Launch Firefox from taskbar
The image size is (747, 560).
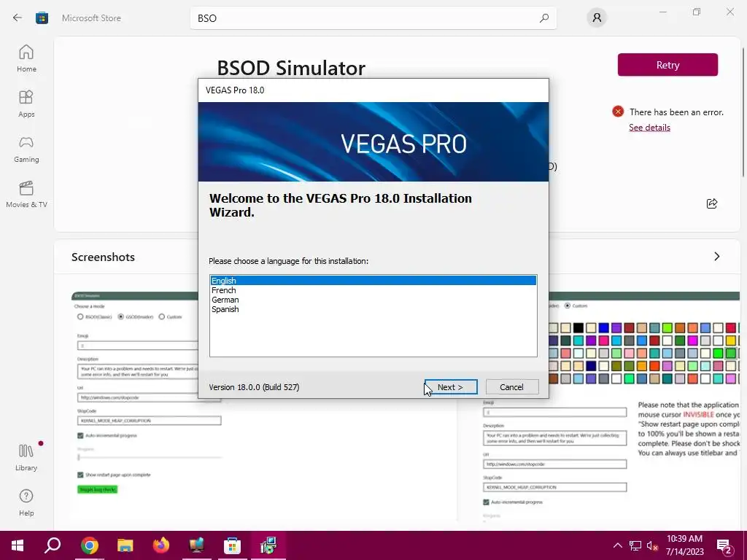[x=161, y=545]
